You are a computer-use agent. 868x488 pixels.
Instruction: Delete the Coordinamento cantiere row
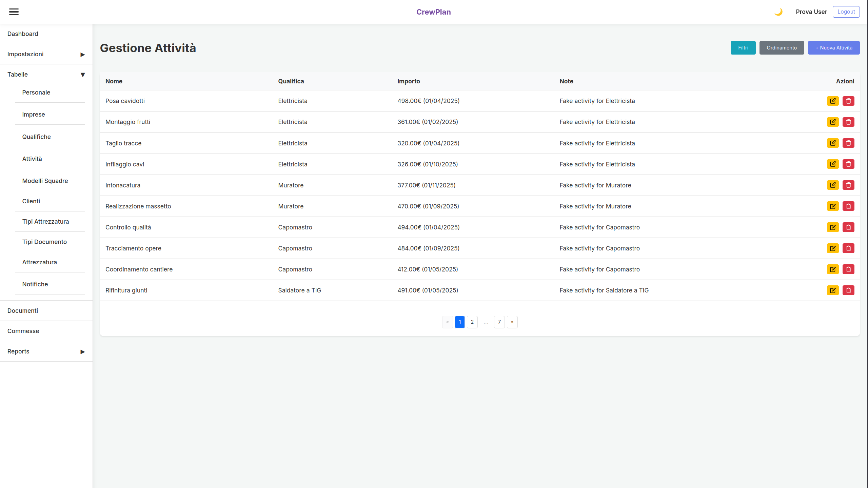[848, 269]
